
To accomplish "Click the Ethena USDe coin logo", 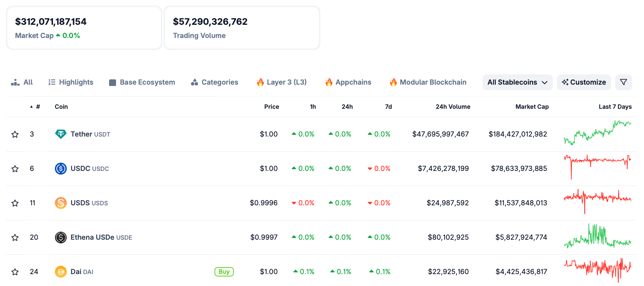I will (60, 237).
